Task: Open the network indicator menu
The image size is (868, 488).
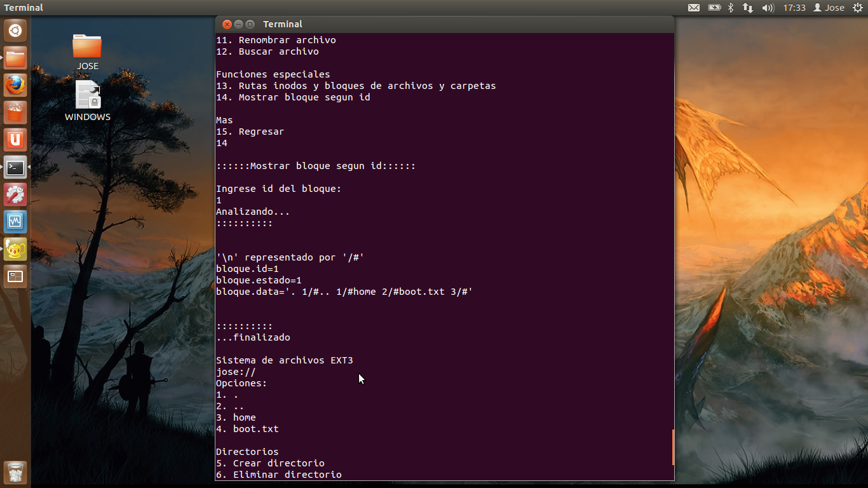Action: (x=748, y=8)
